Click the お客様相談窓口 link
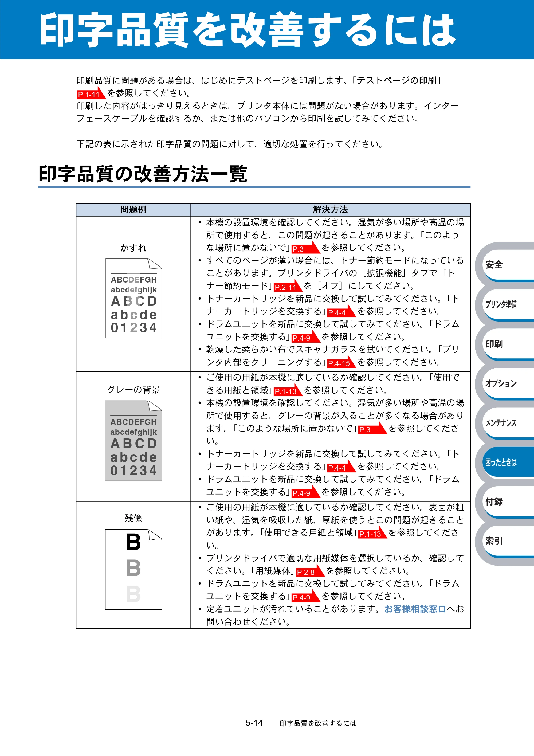534x756 pixels. point(415,609)
